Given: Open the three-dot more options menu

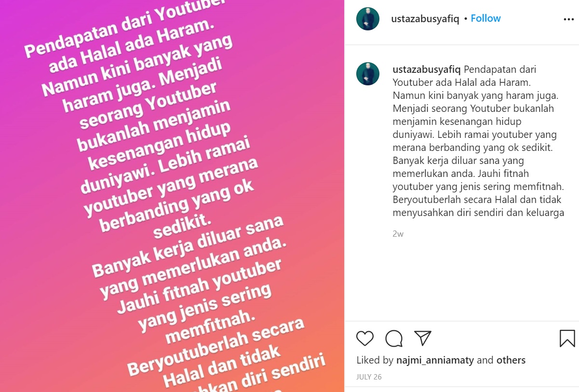Looking at the screenshot, I should pos(568,20).
